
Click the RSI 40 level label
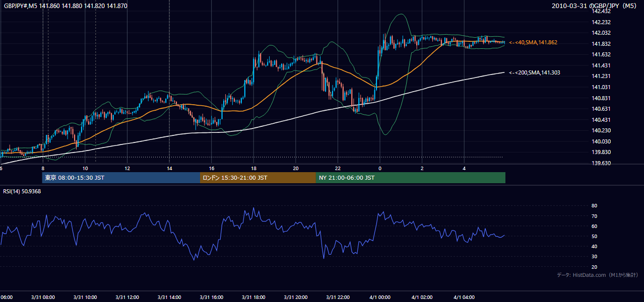pyautogui.click(x=594, y=246)
